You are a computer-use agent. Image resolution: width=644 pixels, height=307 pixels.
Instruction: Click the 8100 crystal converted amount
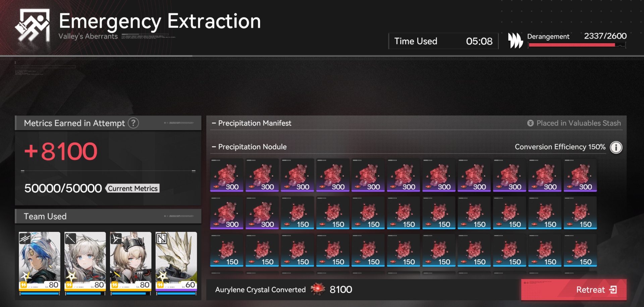coord(341,290)
